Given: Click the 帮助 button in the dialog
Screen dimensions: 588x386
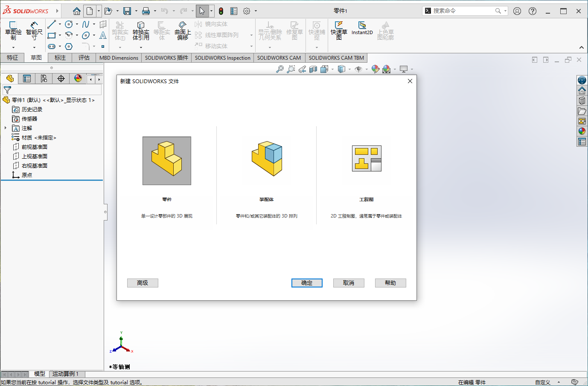Looking at the screenshot, I should [390, 283].
